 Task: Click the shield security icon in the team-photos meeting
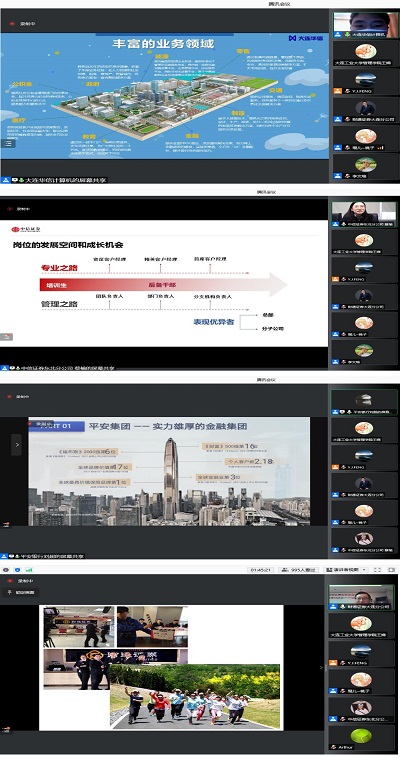pyautogui.click(x=17, y=570)
